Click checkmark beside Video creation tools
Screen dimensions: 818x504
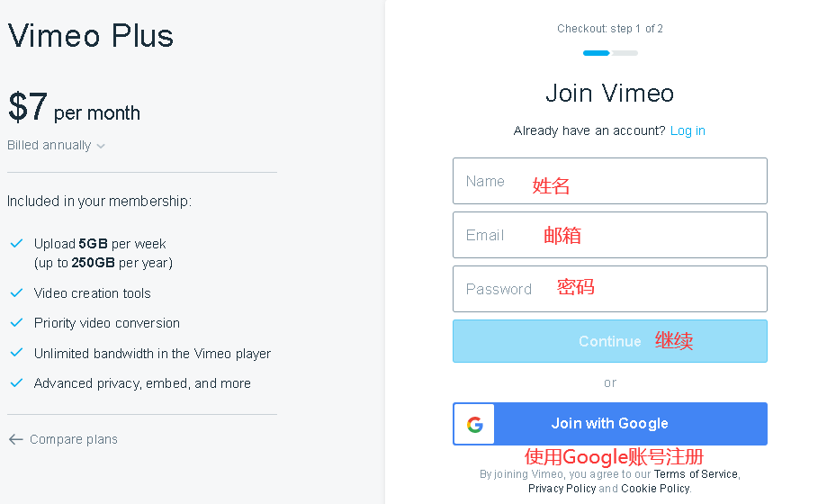click(16, 292)
